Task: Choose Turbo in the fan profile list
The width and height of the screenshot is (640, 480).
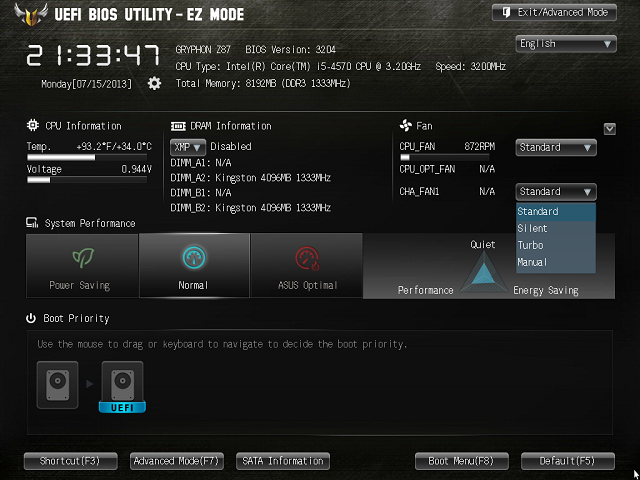Action: tap(556, 245)
